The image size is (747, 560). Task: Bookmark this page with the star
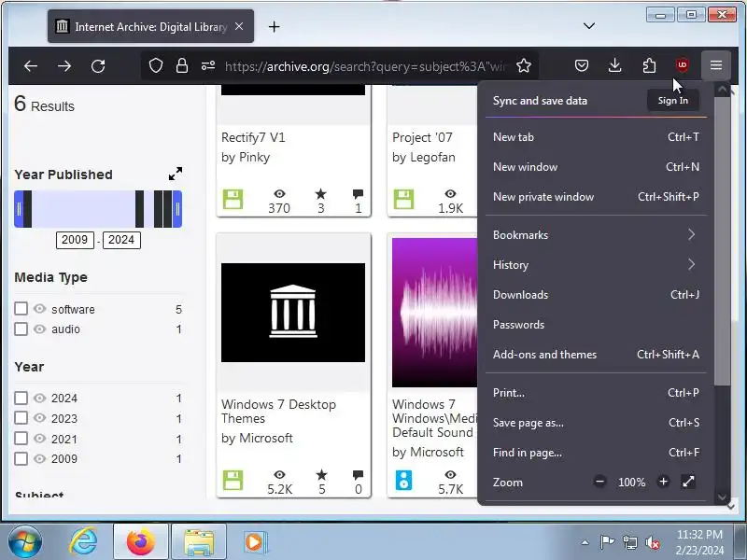[x=524, y=65]
